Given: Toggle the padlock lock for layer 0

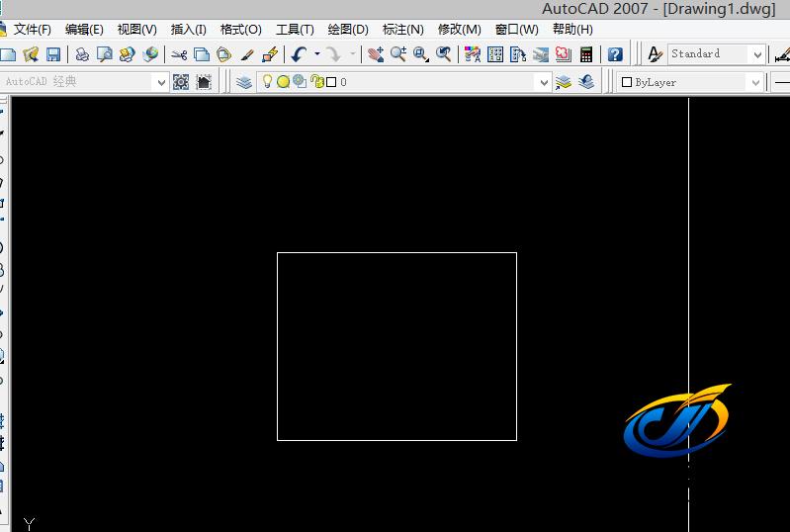Looking at the screenshot, I should (x=316, y=82).
